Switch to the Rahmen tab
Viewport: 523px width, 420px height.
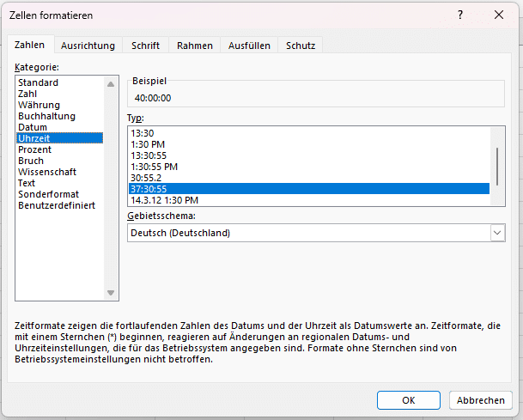[195, 46]
